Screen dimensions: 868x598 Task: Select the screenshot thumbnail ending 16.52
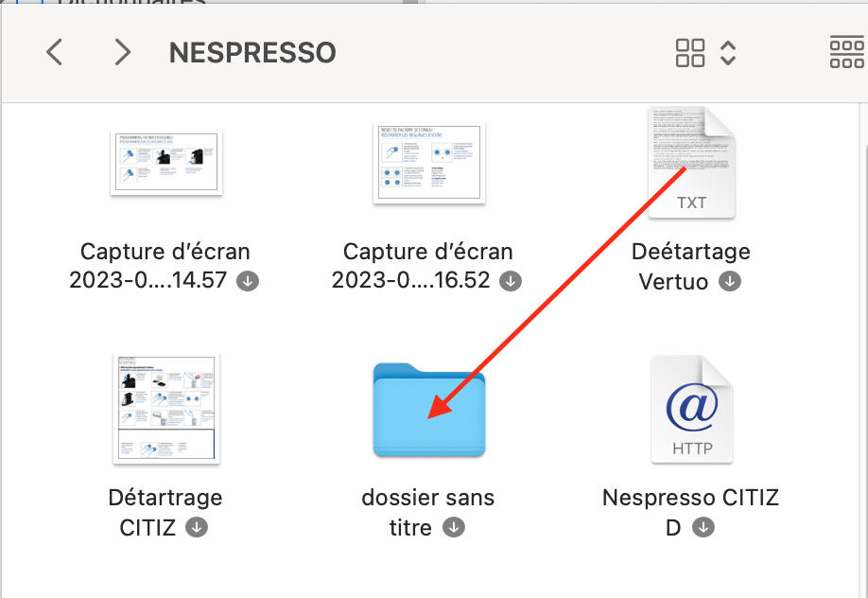coord(429,163)
